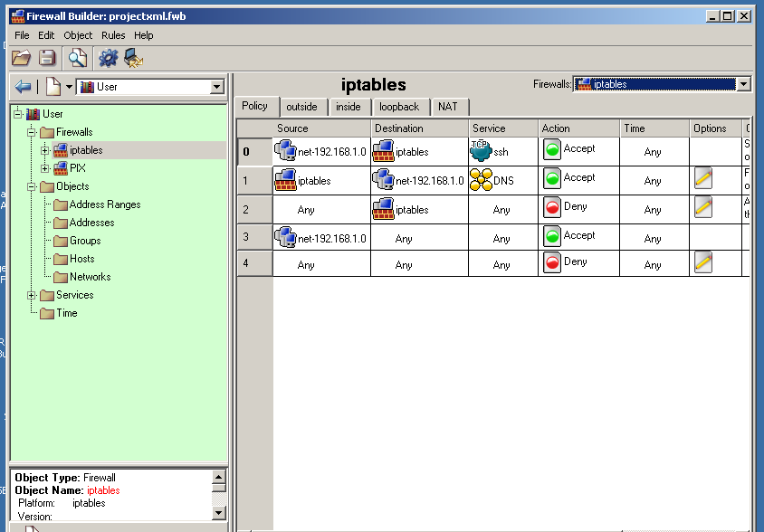Expand the iptables firewall tree node
764x532 pixels.
(x=45, y=150)
